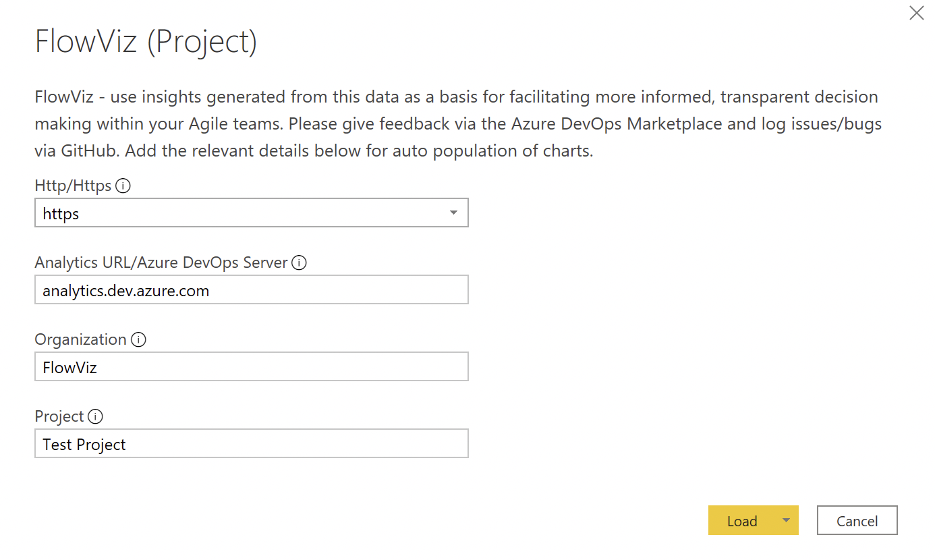Image resolution: width=935 pixels, height=560 pixels.
Task: Click the Analytics URL input field
Action: [x=251, y=291]
